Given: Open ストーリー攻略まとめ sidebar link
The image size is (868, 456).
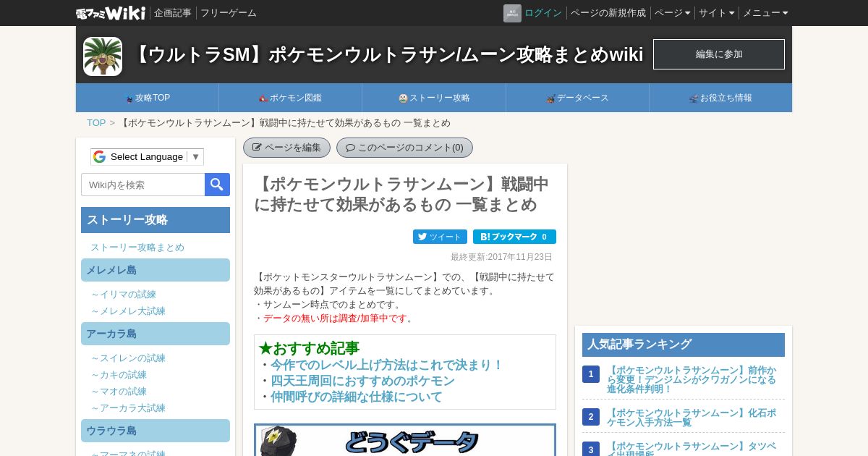Looking at the screenshot, I should 137,248.
